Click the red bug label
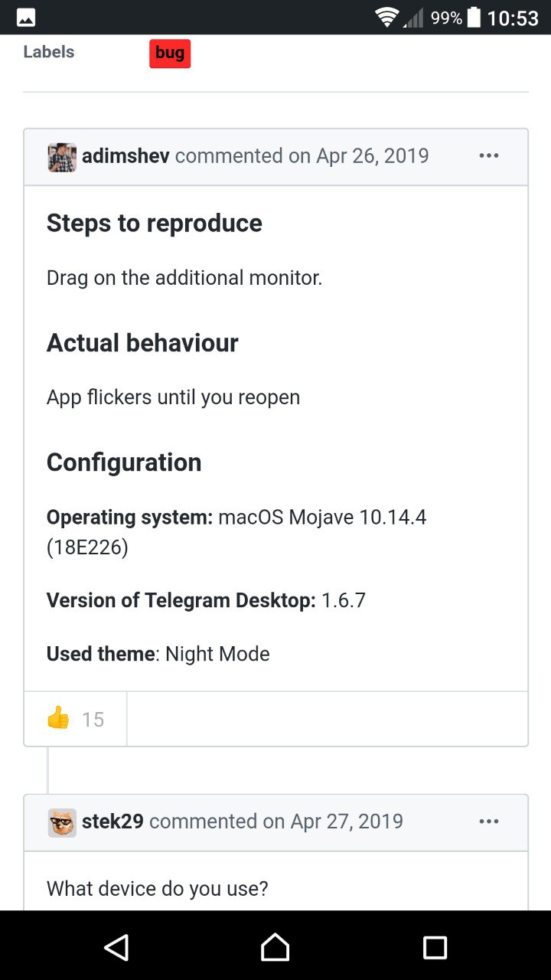Screen dimensions: 551x980 coord(170,53)
